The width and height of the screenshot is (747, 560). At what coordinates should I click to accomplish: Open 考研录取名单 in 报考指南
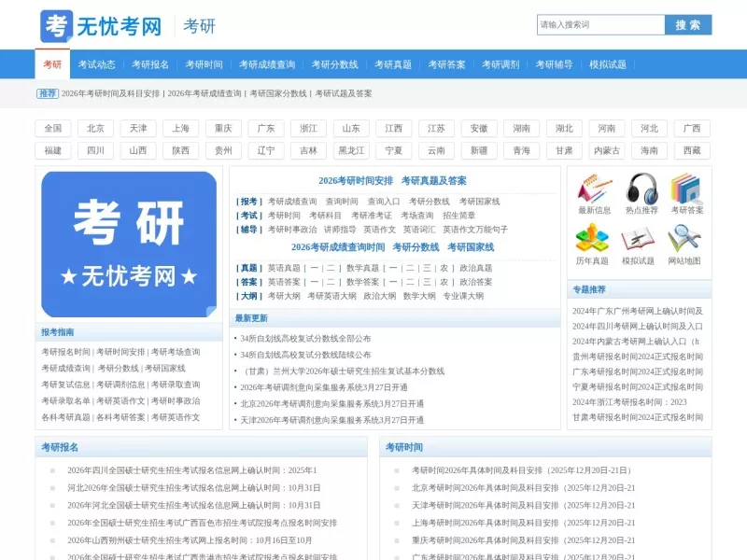[x=65, y=401]
